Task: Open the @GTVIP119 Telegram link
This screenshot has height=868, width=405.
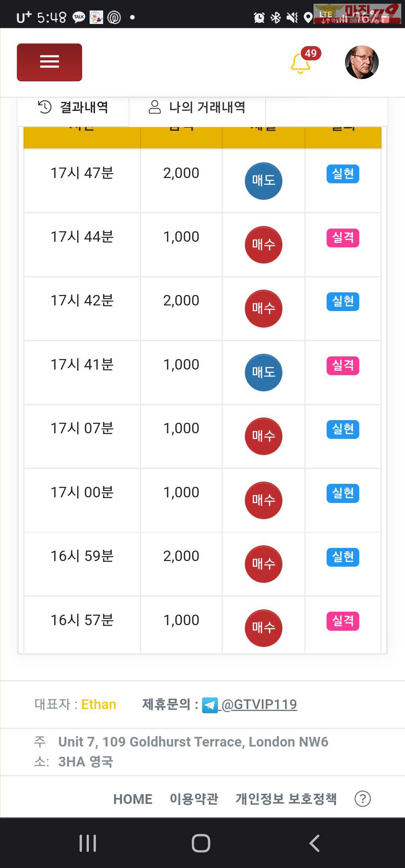Action: [x=259, y=705]
